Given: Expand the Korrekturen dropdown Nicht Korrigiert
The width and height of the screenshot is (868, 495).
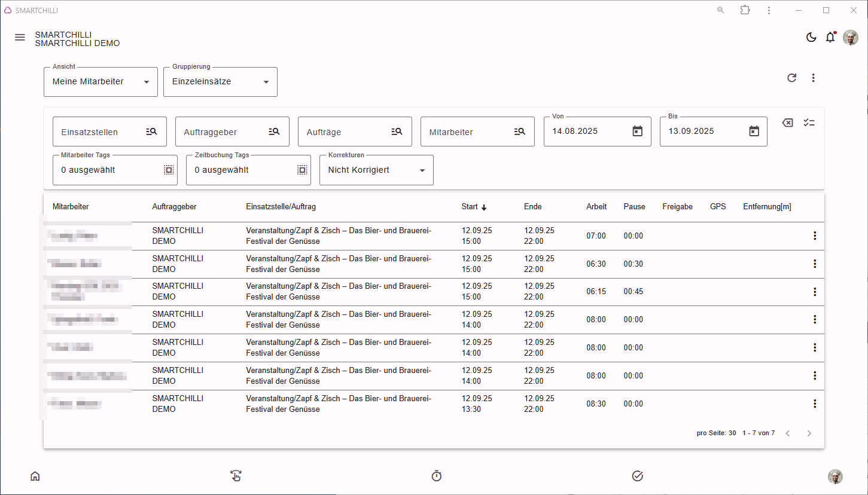Looking at the screenshot, I should [376, 170].
